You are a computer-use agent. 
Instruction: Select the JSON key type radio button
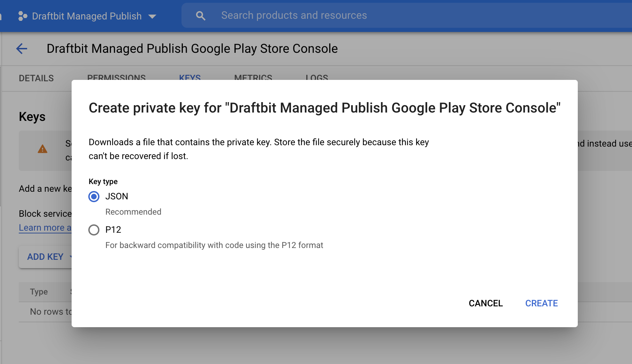94,197
